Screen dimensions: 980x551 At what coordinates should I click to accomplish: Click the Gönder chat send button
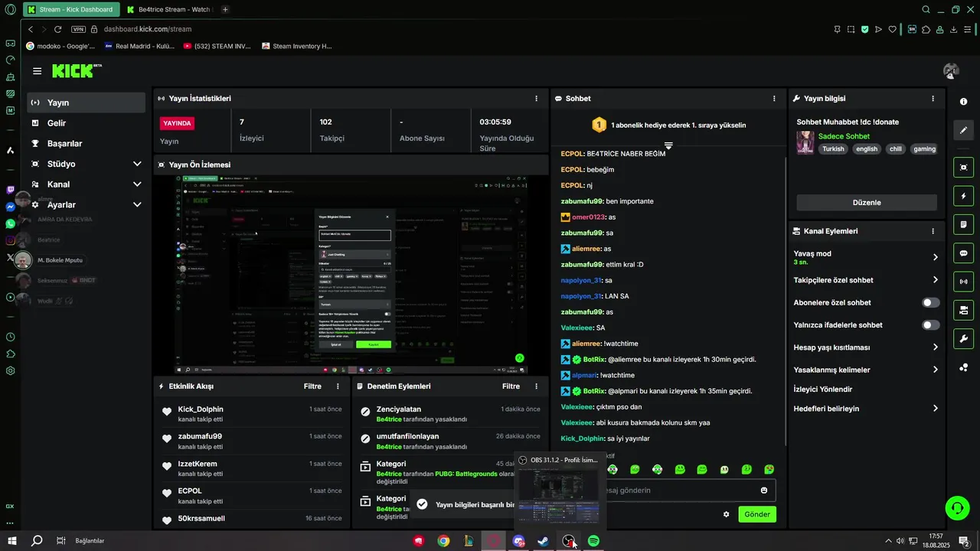757,514
